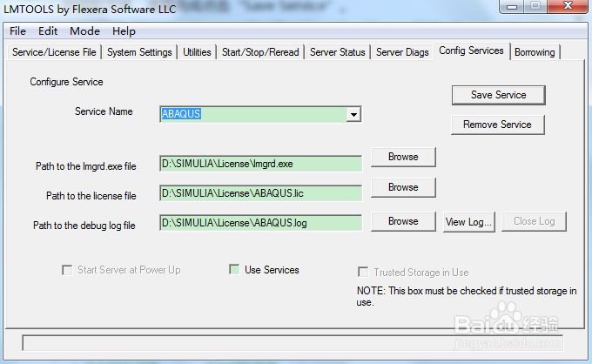Open the File menu
Screen dimensions: 592x364
point(17,31)
